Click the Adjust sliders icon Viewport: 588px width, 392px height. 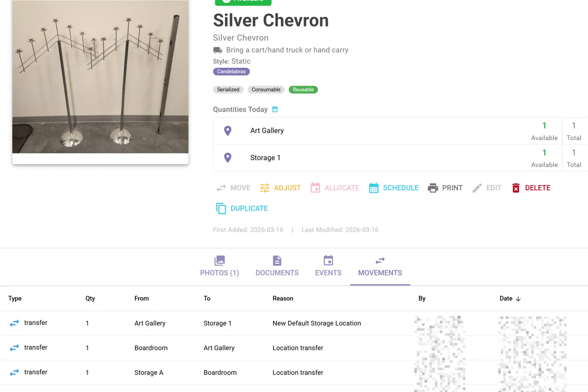click(265, 188)
